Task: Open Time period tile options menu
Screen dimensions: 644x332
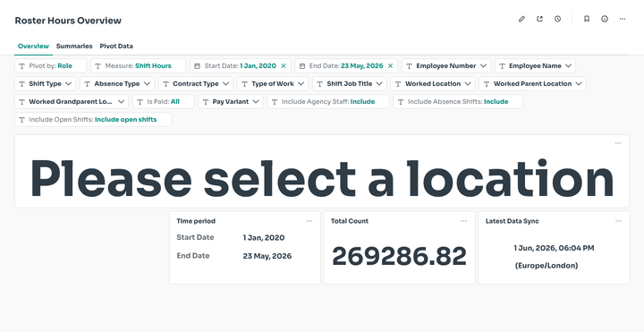Action: pyautogui.click(x=309, y=221)
